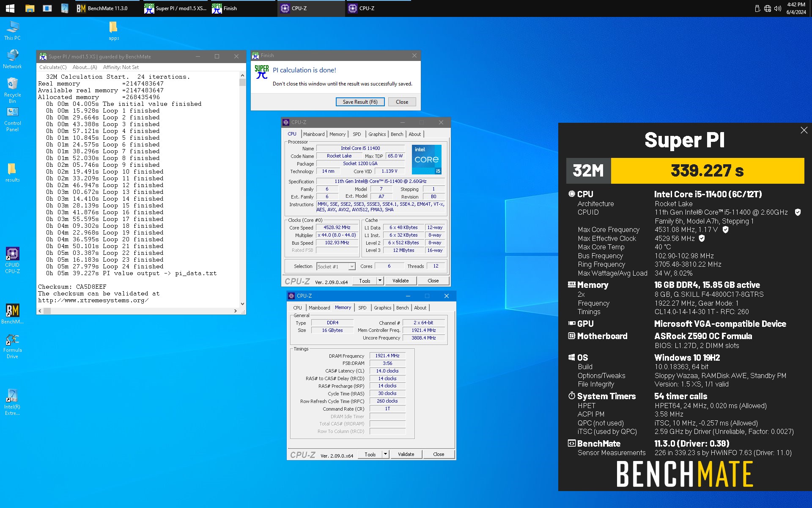Open the pinned notepad-style taskbar icon
The image size is (812, 508).
64,8
